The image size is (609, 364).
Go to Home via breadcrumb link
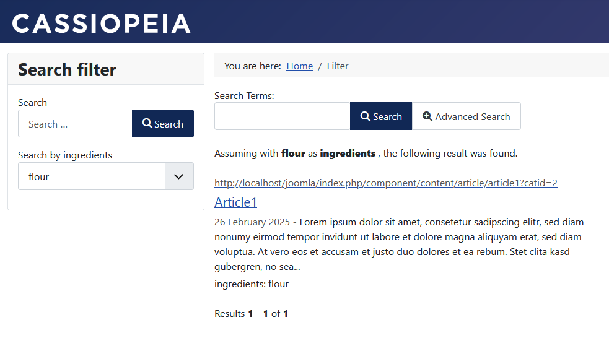tap(299, 66)
